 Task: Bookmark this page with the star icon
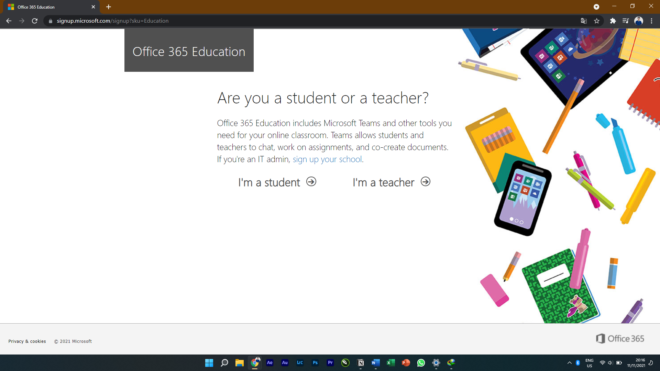596,21
